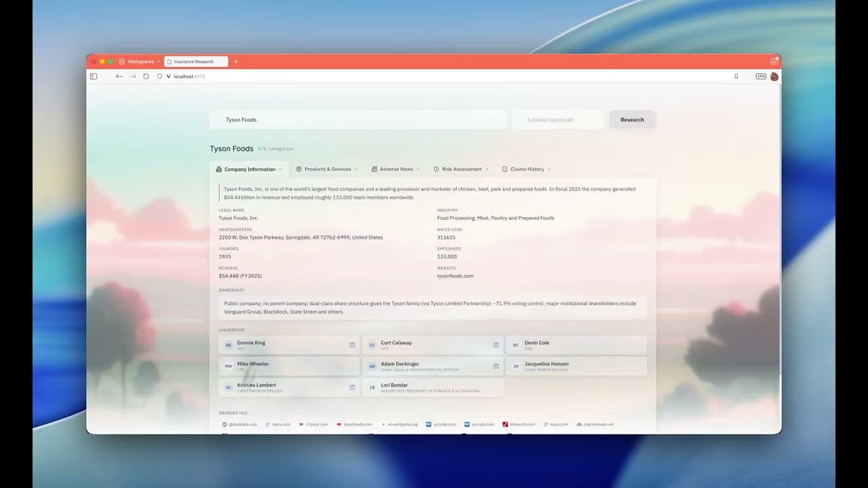
Task: Open the en.wikipedia.org source link
Action: tap(399, 424)
